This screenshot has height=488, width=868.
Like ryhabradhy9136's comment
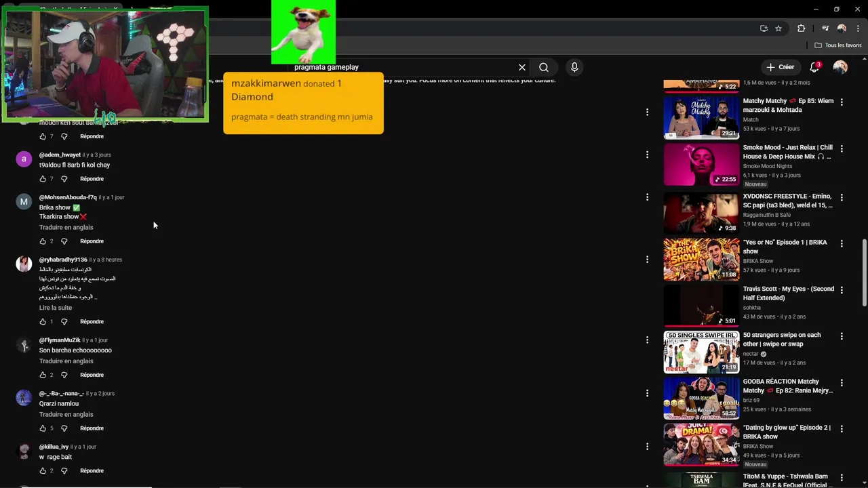(43, 322)
